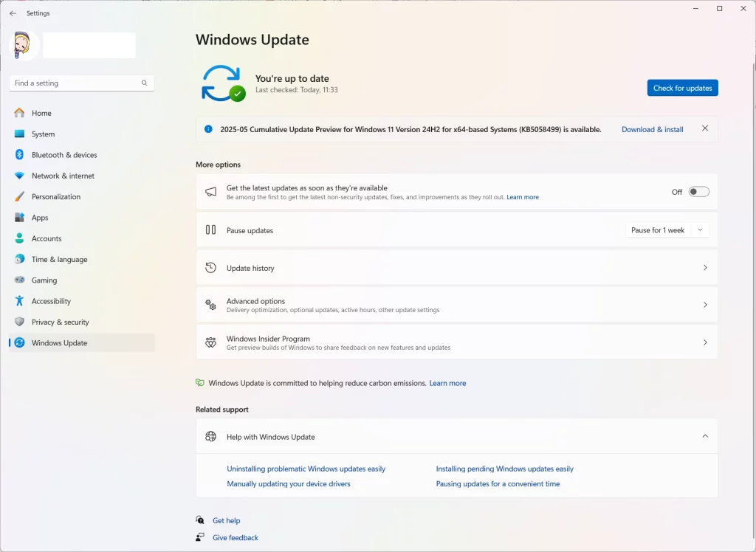Dismiss the cumulative update preview banner
The image size is (756, 552).
[705, 128]
